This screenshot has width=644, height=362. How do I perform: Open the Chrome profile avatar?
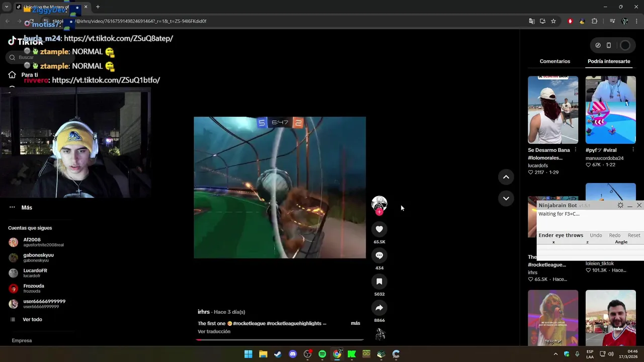pos(625,21)
